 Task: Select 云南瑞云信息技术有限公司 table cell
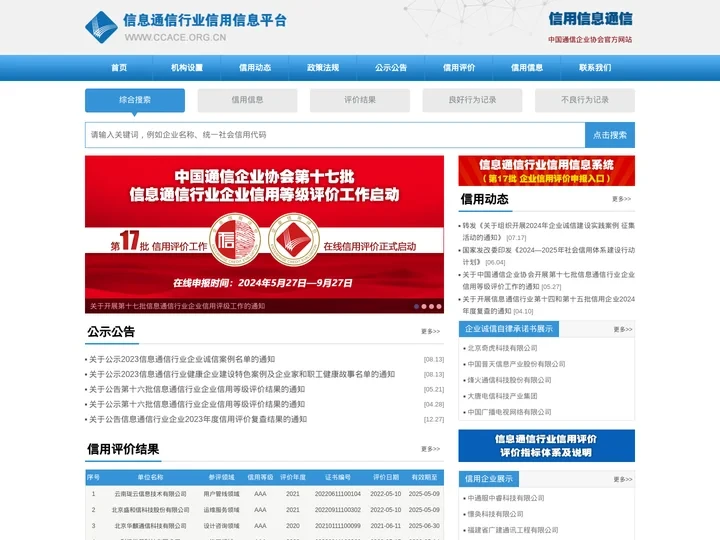click(x=150, y=494)
